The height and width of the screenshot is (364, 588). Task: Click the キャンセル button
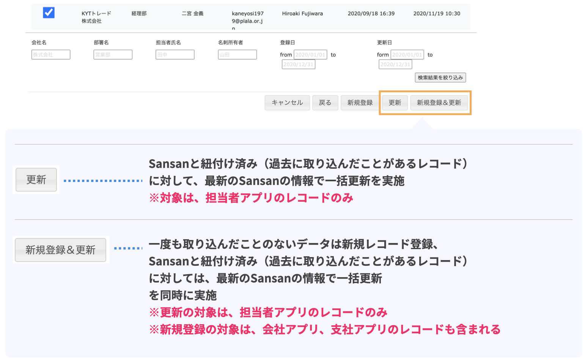287,103
